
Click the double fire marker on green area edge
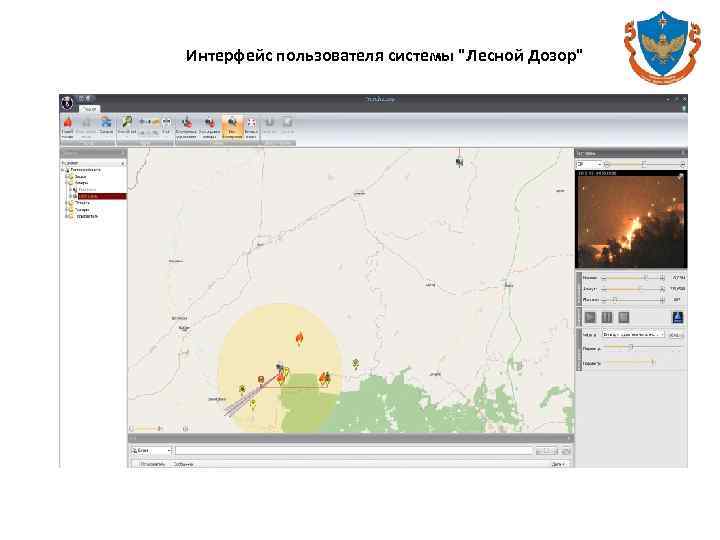click(325, 377)
